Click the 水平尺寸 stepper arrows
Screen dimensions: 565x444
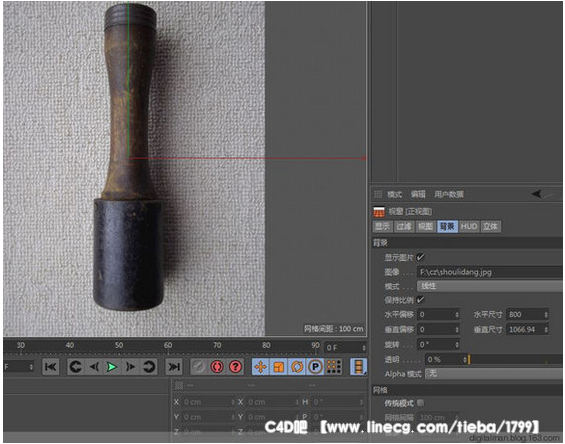coord(546,315)
